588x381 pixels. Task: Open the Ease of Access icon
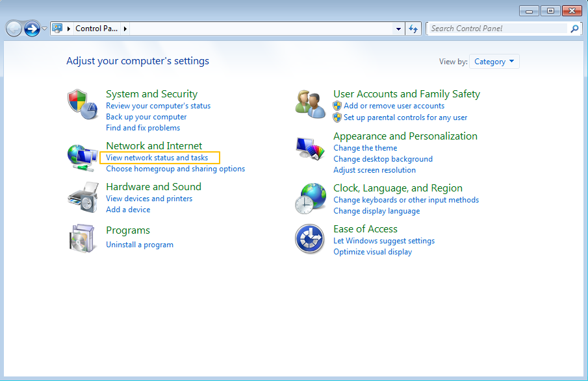tap(310, 239)
